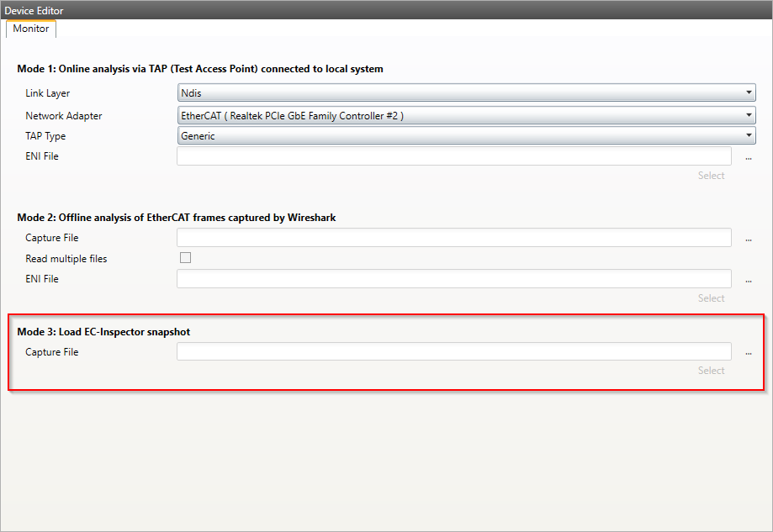This screenshot has height=532, width=773.
Task: Browse for ENI File in Mode 2
Action: coord(748,281)
